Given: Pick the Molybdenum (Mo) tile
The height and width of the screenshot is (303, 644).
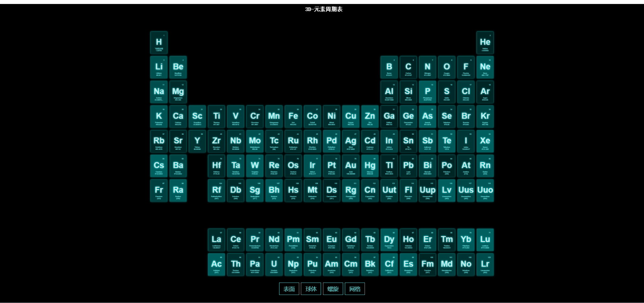Looking at the screenshot, I should tap(255, 141).
